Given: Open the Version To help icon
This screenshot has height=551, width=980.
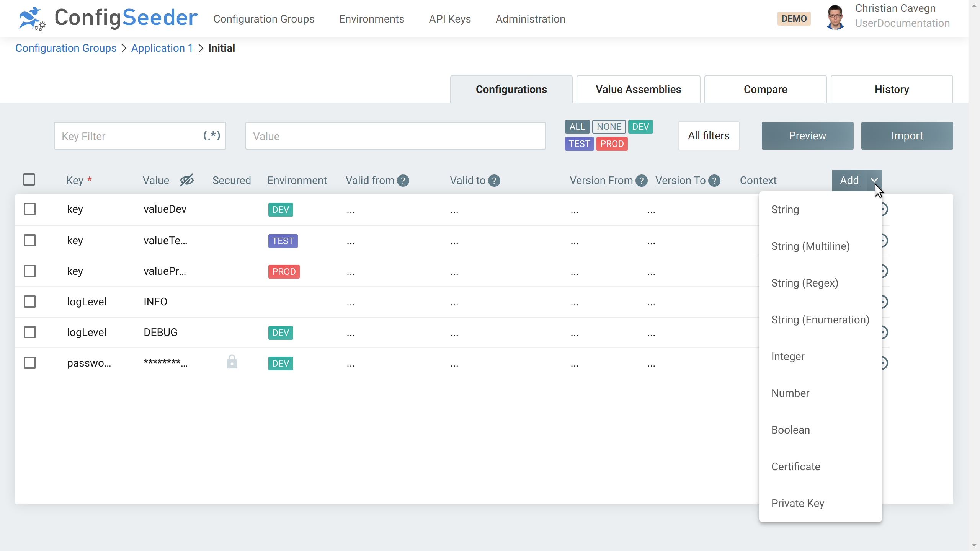Looking at the screenshot, I should tap(714, 180).
